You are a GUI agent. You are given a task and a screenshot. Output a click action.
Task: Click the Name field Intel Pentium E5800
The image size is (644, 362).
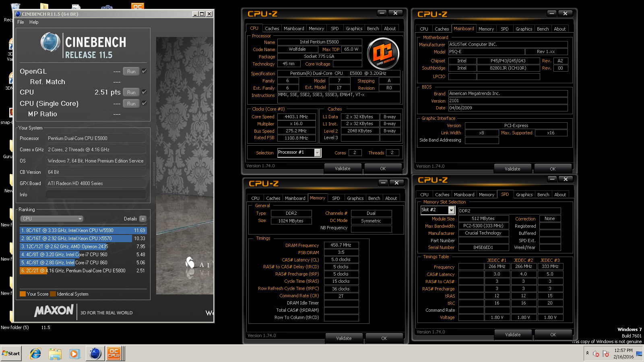320,42
